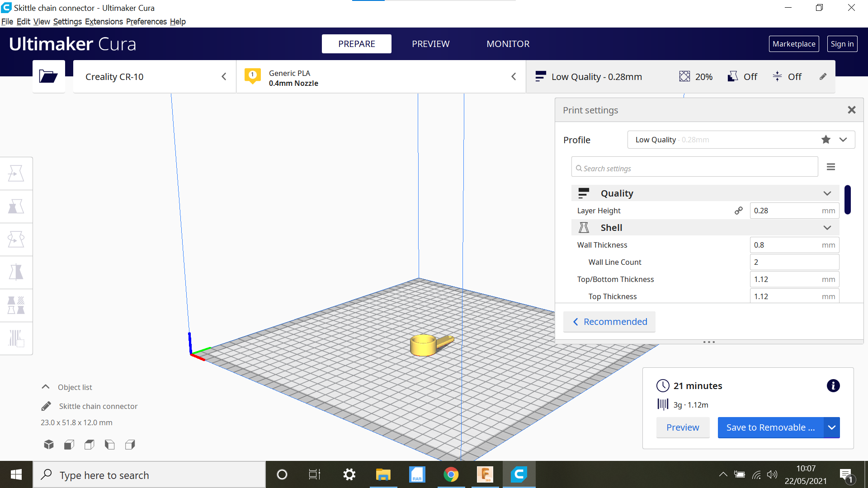Collapse the Shell settings section

coord(827,227)
